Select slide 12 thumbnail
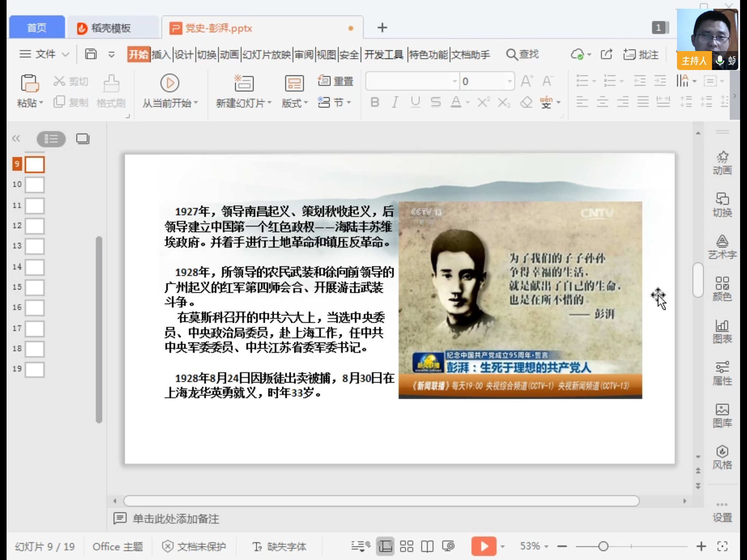 35,226
